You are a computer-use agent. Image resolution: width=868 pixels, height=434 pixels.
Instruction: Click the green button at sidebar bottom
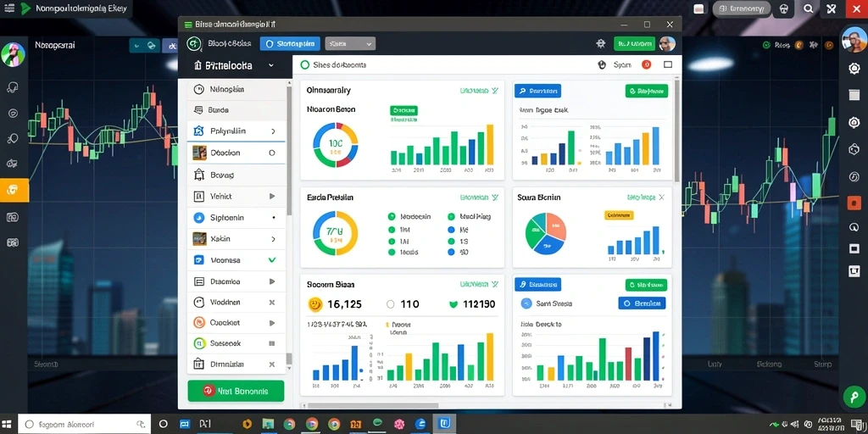click(236, 391)
